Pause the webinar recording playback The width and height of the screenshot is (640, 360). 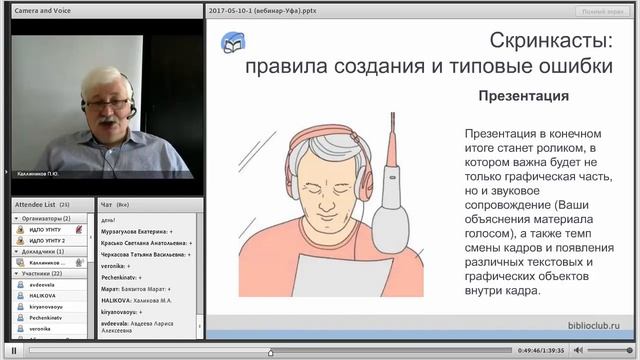point(14,350)
